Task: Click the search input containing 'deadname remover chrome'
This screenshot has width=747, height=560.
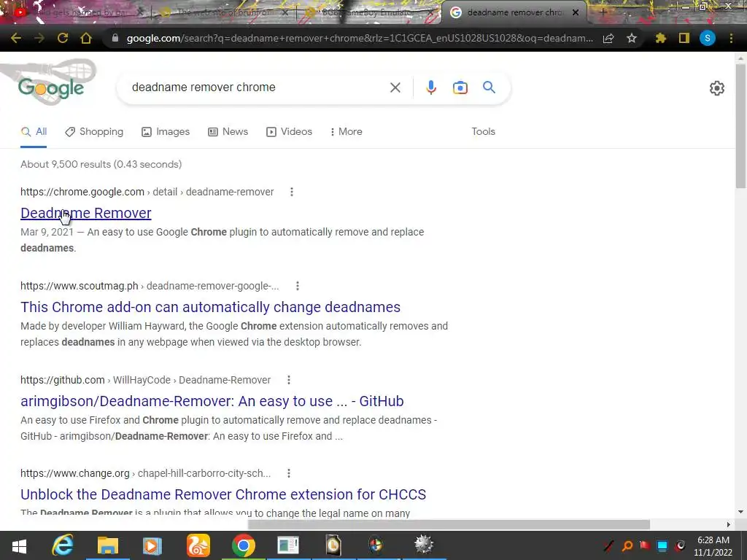Action: [258, 87]
